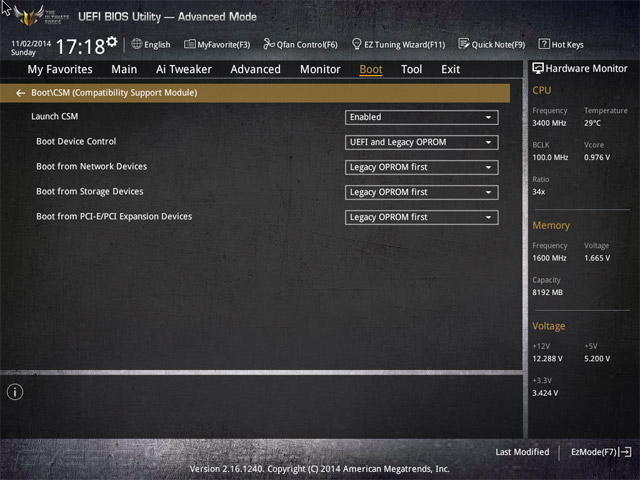Viewport: 640px width, 480px height.
Task: Click the 17:18 clock display
Action: point(80,47)
